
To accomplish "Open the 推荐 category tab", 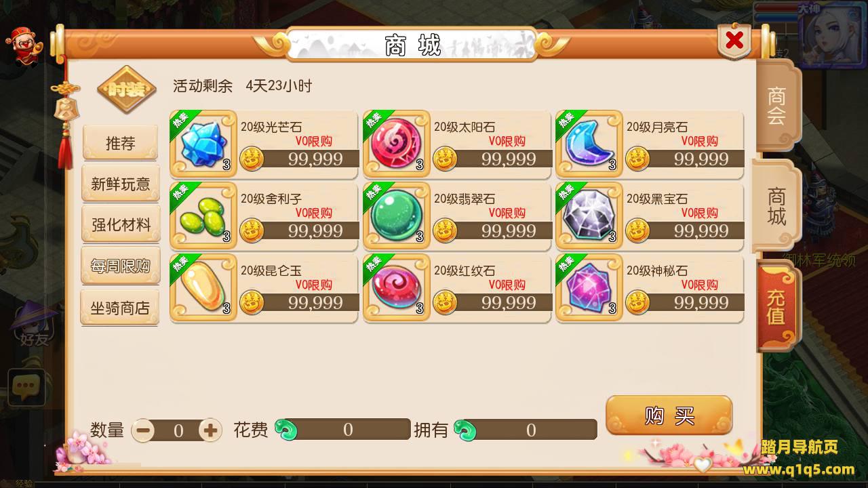I will coord(121,143).
